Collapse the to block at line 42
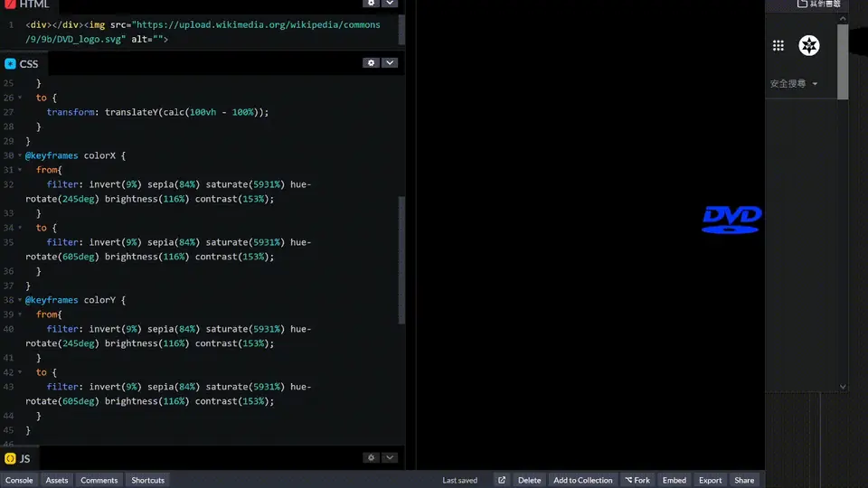This screenshot has height=488, width=868. pos(20,372)
